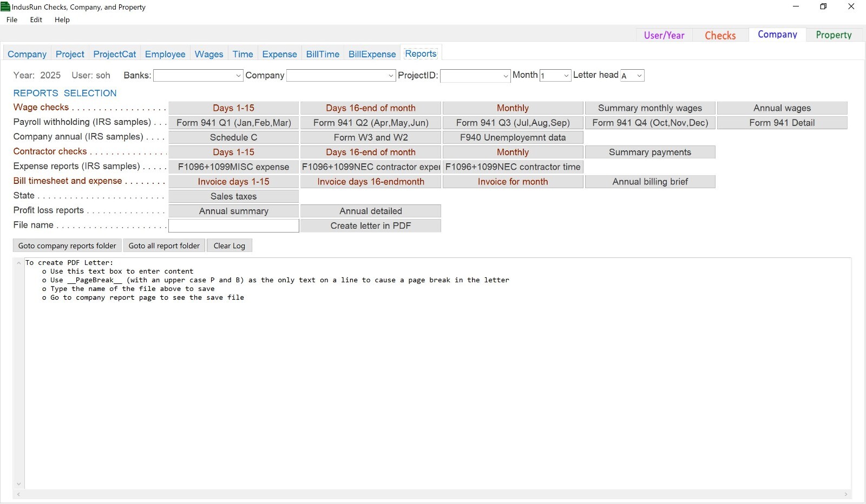Go to company reports folder
Image resolution: width=866 pixels, height=504 pixels.
(67, 246)
